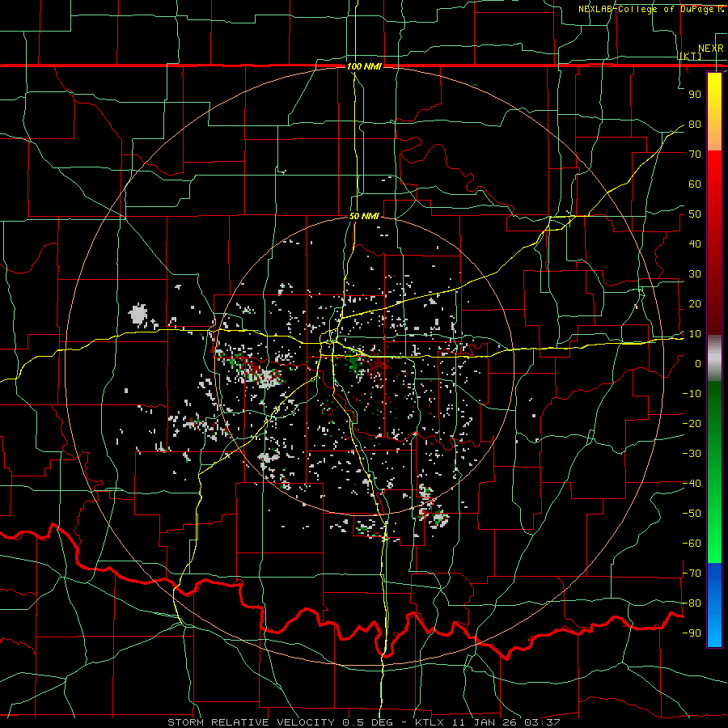The width and height of the screenshot is (728, 728).
Task: Select the 10 value on the velocity scale
Action: [x=695, y=334]
